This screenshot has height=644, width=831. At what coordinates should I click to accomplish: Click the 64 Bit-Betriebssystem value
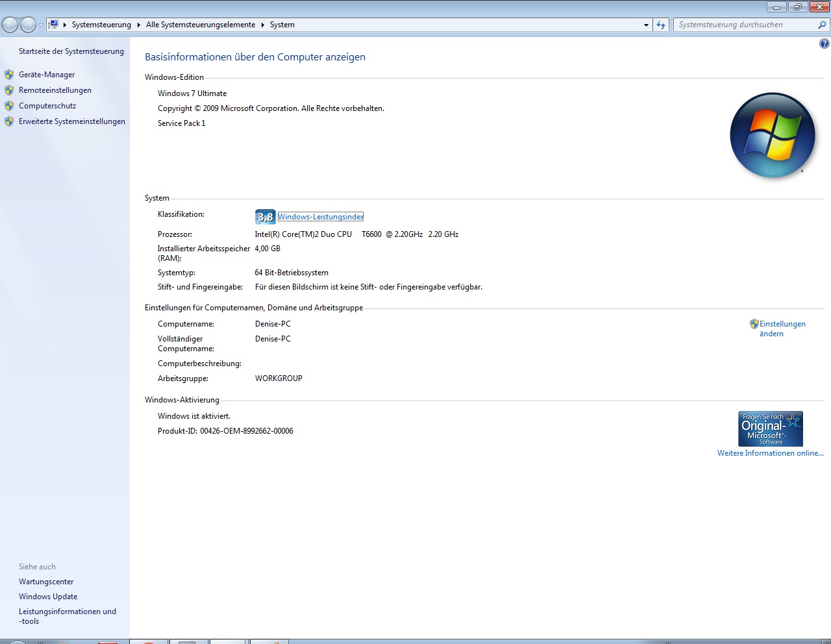click(x=291, y=273)
